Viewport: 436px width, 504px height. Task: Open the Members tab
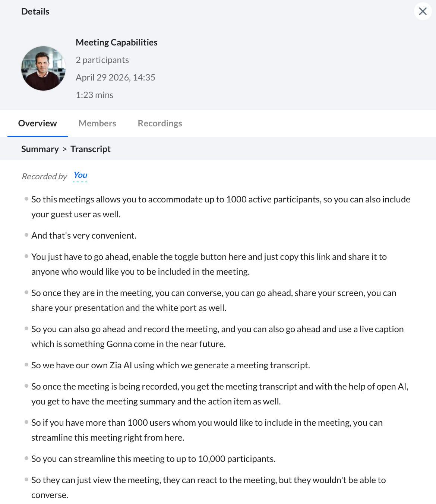pos(97,123)
